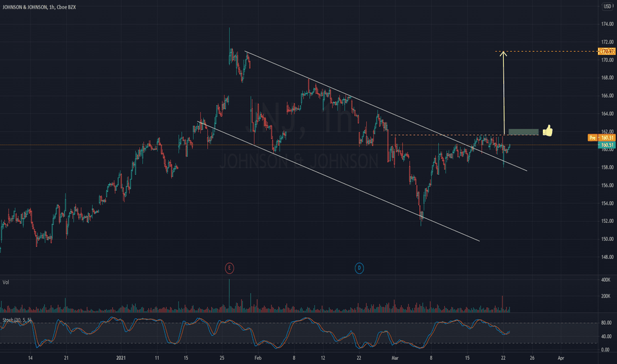
Task: Click the orange 170.97 target price label
Action: click(606, 51)
